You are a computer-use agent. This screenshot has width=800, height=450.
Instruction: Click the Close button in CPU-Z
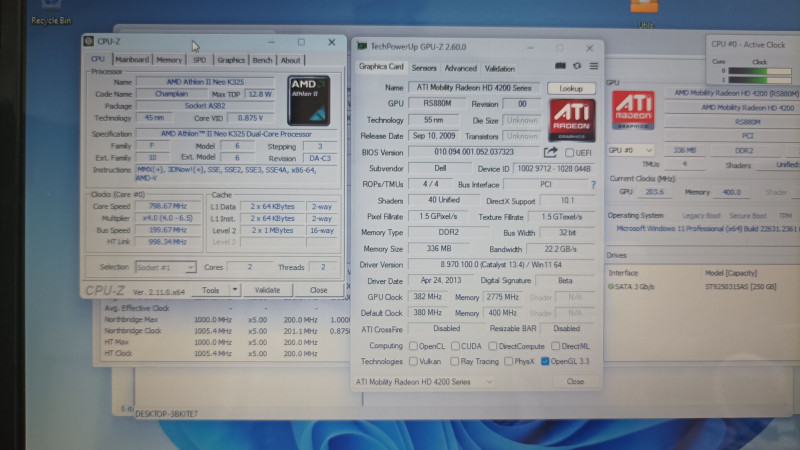318,290
